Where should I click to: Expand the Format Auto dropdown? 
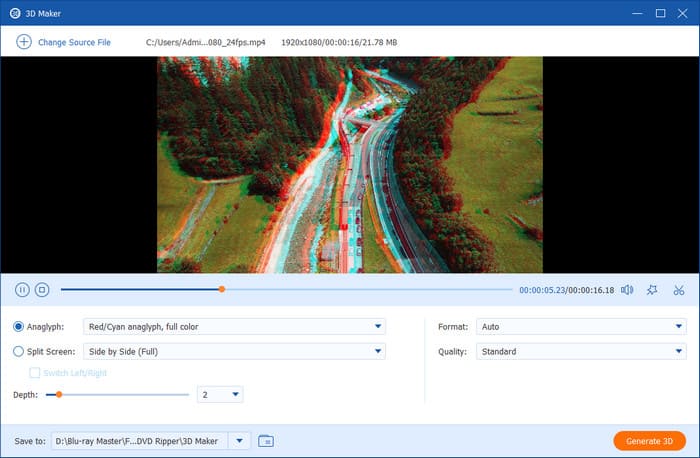[678, 326]
